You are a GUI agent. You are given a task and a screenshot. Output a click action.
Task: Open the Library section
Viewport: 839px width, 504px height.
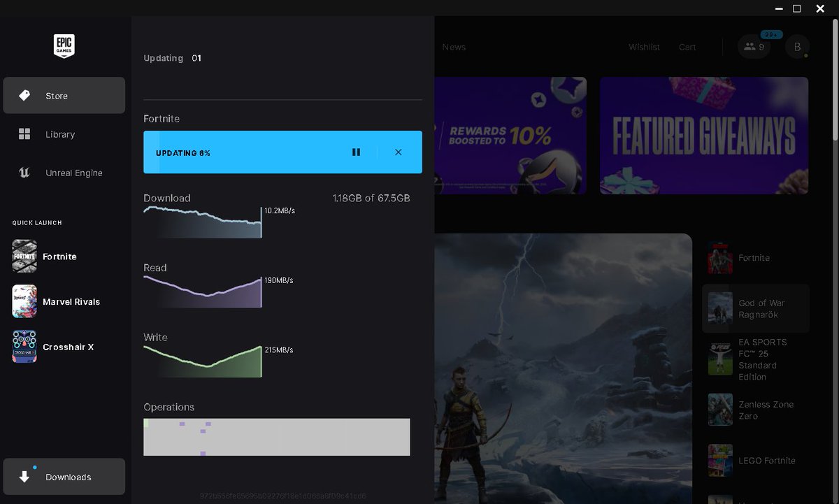[x=64, y=134]
